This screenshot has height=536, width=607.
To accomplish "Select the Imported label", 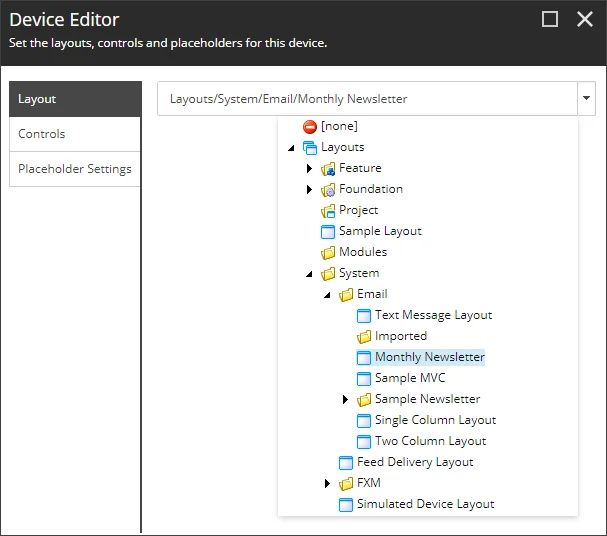I will pyautogui.click(x=401, y=336).
